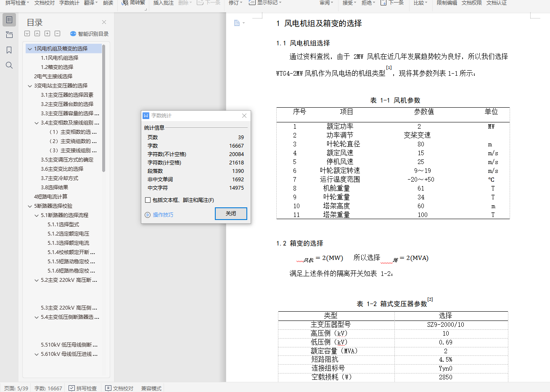Click 限制编辑 in the ribbon
The width and height of the screenshot is (550, 392).
[x=447, y=3]
